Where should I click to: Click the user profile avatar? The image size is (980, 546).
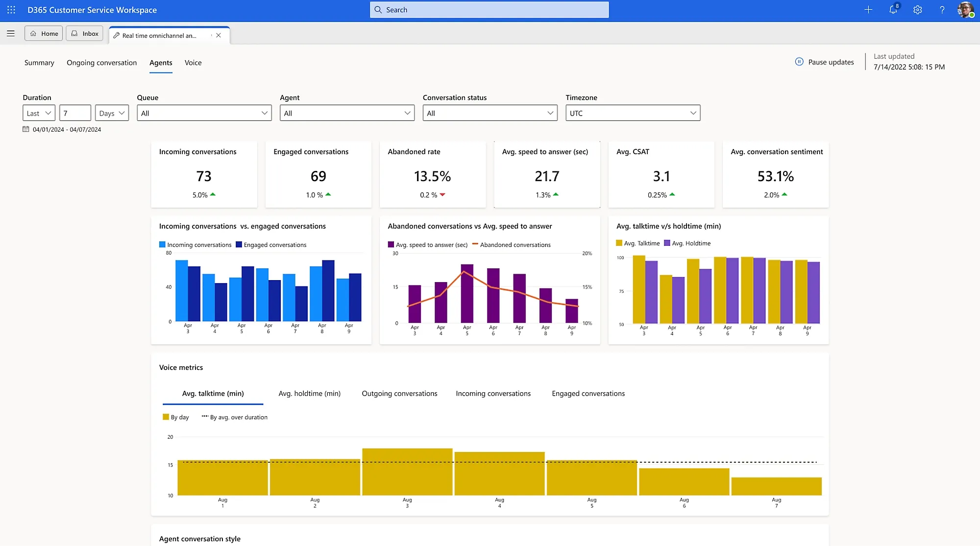pyautogui.click(x=965, y=10)
